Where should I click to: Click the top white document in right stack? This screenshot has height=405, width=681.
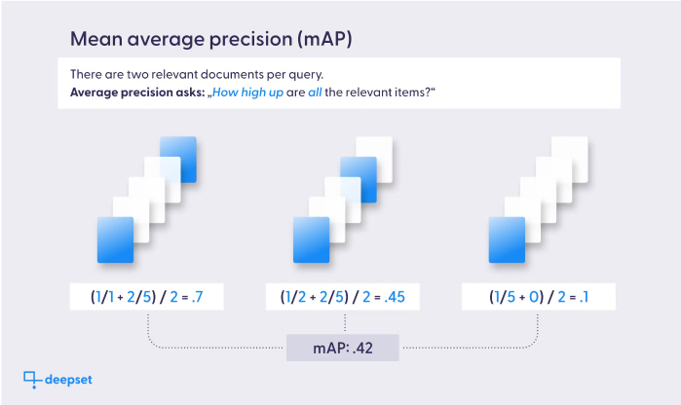(x=570, y=159)
